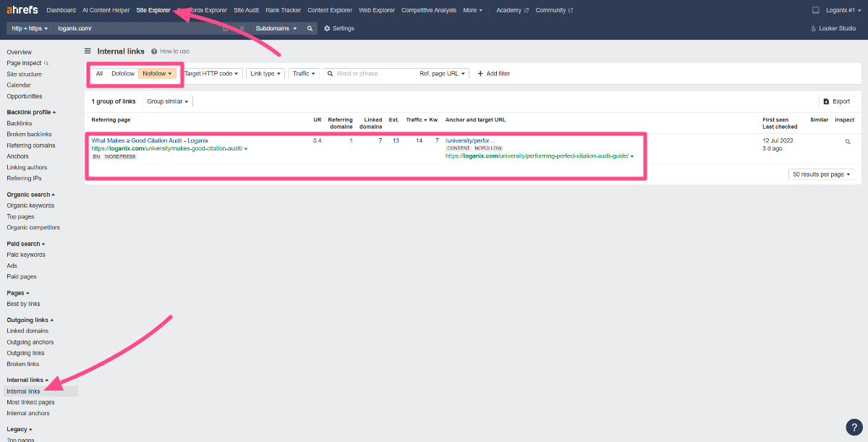The width and height of the screenshot is (868, 442).
Task: Open Linked domains report
Action: tap(27, 331)
